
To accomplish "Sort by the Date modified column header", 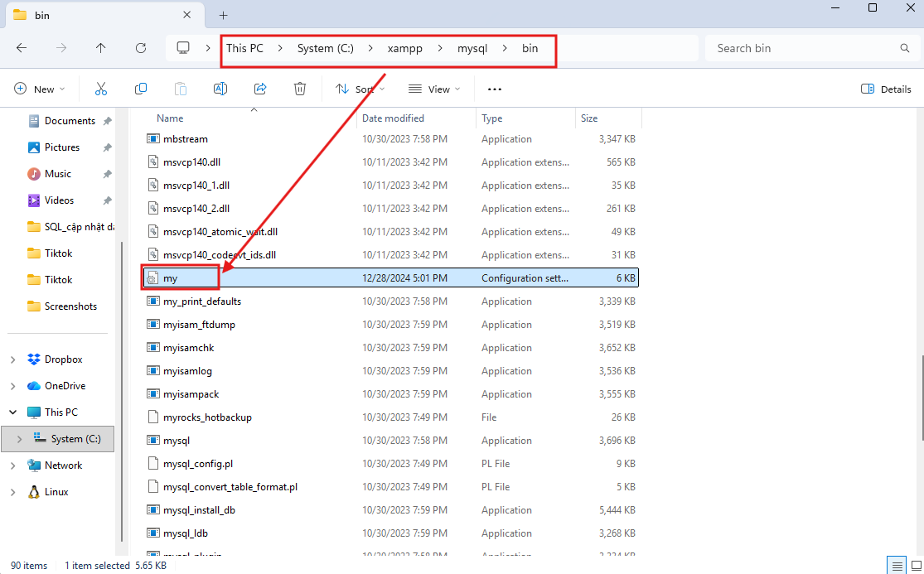I will click(393, 118).
